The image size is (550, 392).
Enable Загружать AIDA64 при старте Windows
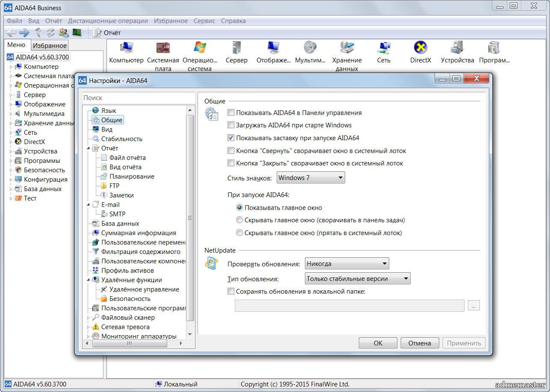231,125
